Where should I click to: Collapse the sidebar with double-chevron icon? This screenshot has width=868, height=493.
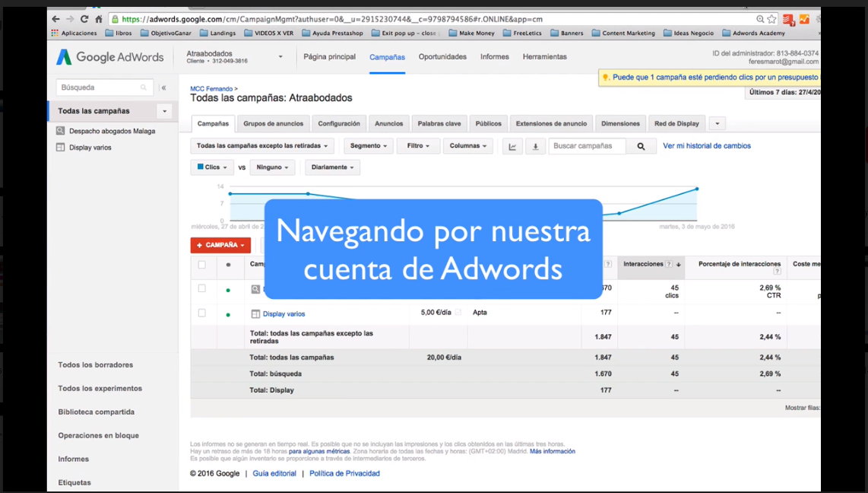point(164,87)
